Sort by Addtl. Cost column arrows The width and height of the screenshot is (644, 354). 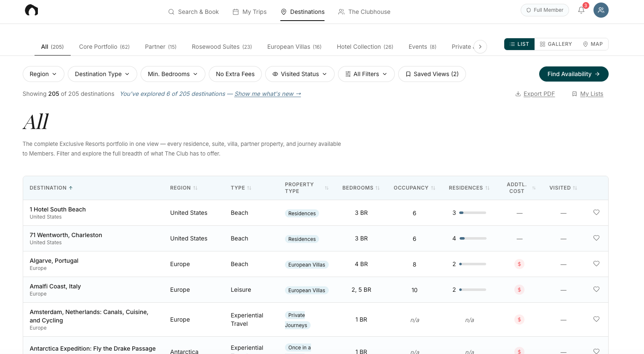534,188
